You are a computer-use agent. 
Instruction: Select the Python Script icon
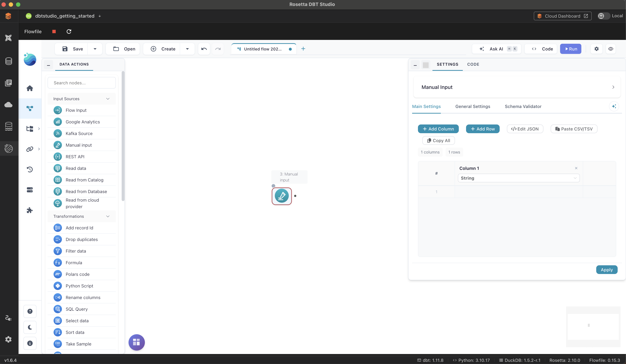point(58,286)
